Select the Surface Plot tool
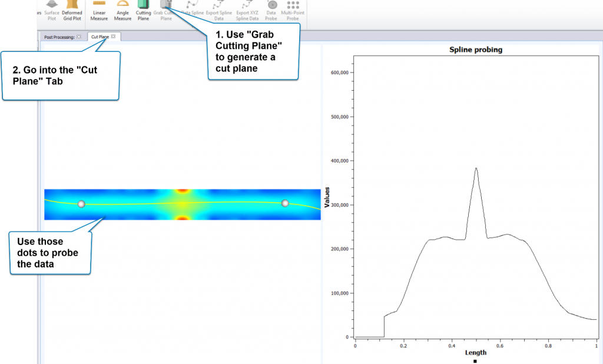 click(51, 11)
